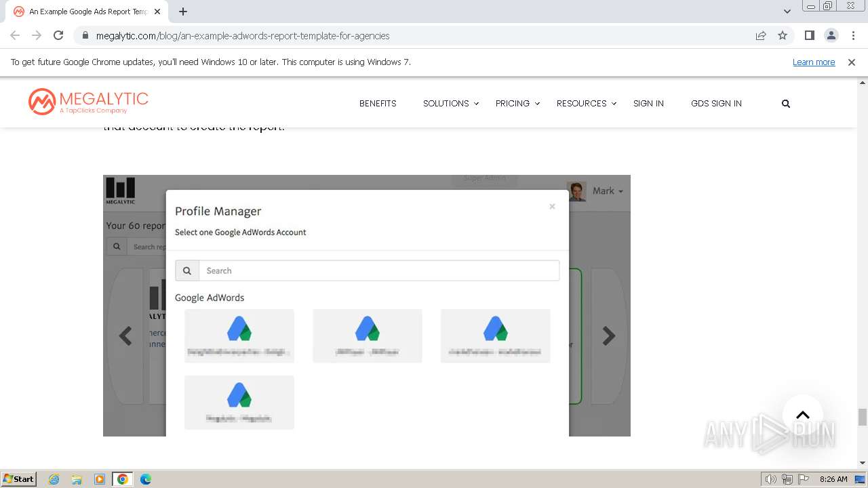The width and height of the screenshot is (868, 488).
Task: Click the scroll-to-top arrow button
Action: [x=803, y=415]
